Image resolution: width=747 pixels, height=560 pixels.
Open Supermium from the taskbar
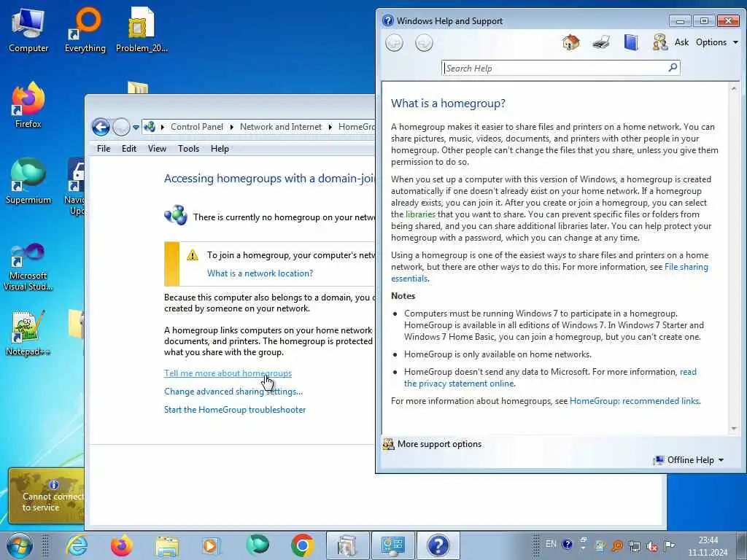258,545
